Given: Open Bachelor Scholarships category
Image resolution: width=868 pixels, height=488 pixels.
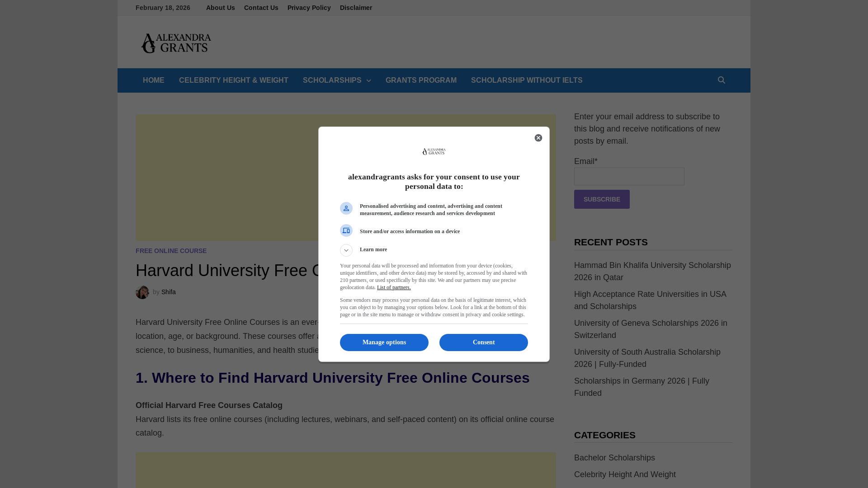Looking at the screenshot, I should [614, 458].
